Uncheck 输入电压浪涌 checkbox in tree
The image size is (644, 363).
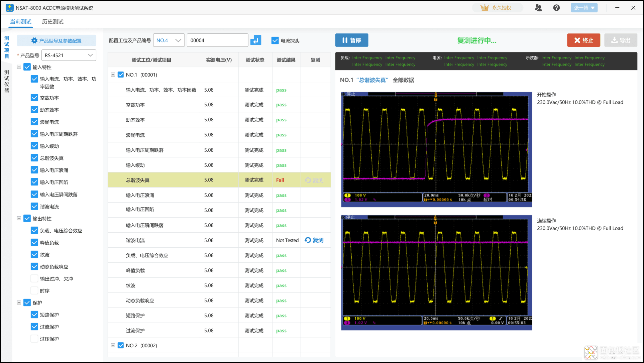[34, 170]
